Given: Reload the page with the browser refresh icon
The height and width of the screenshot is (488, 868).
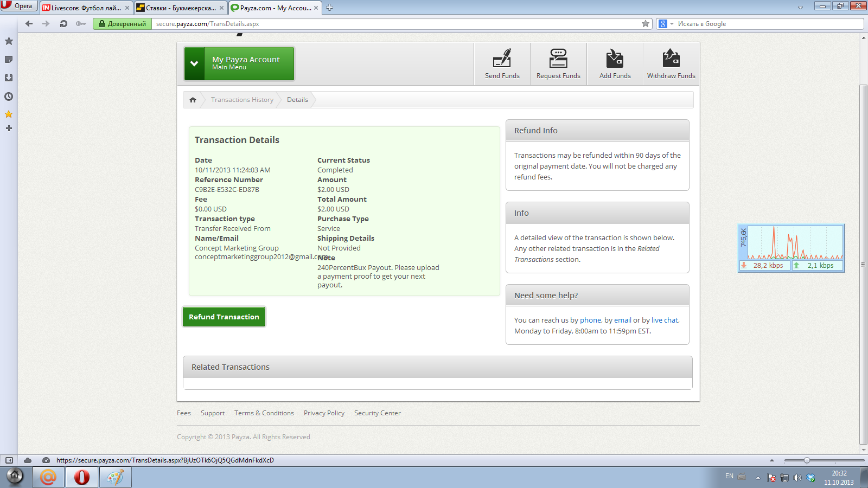Looking at the screenshot, I should pos(63,24).
